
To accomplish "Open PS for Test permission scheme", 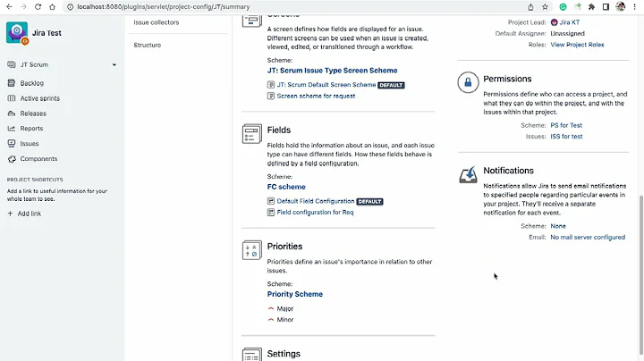I will [566, 125].
